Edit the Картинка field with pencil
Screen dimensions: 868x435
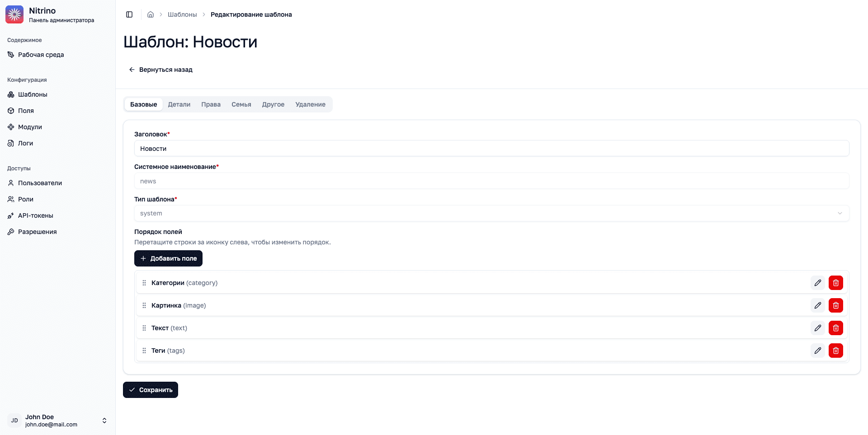pyautogui.click(x=818, y=305)
